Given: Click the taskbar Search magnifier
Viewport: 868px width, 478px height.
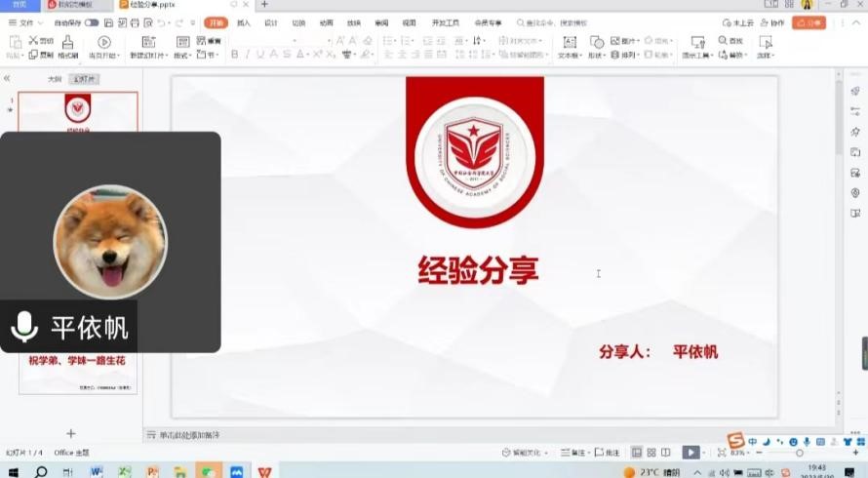Looking at the screenshot, I should click(x=40, y=472).
